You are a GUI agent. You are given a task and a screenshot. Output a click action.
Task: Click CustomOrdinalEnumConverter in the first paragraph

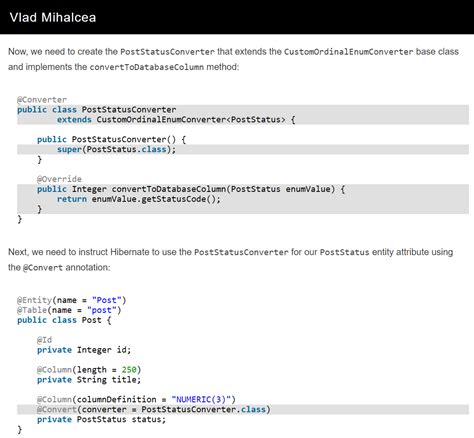tap(348, 52)
